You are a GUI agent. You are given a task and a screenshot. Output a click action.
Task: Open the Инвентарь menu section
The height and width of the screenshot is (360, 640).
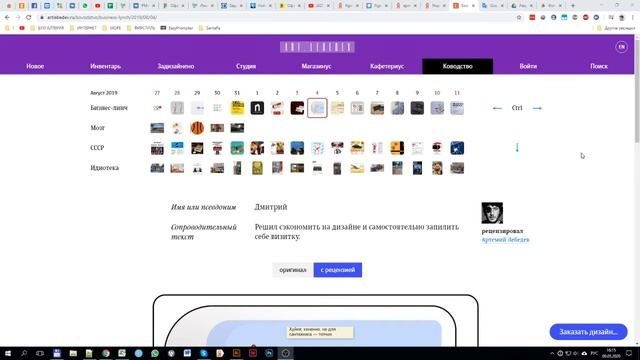coord(105,66)
